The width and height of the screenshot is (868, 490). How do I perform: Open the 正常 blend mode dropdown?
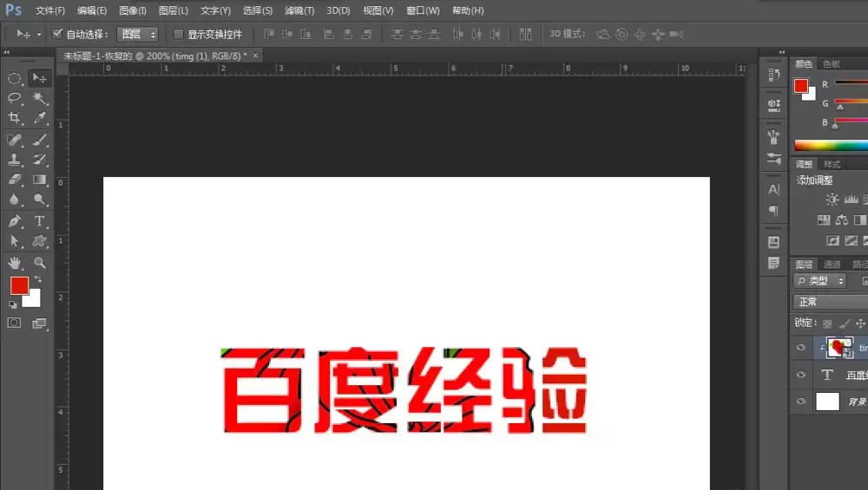click(x=831, y=302)
